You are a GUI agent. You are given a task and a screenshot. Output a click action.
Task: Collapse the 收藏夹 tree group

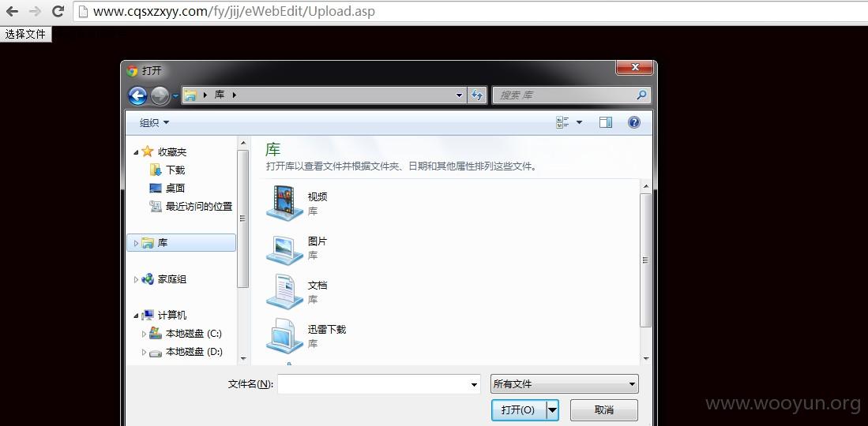136,152
